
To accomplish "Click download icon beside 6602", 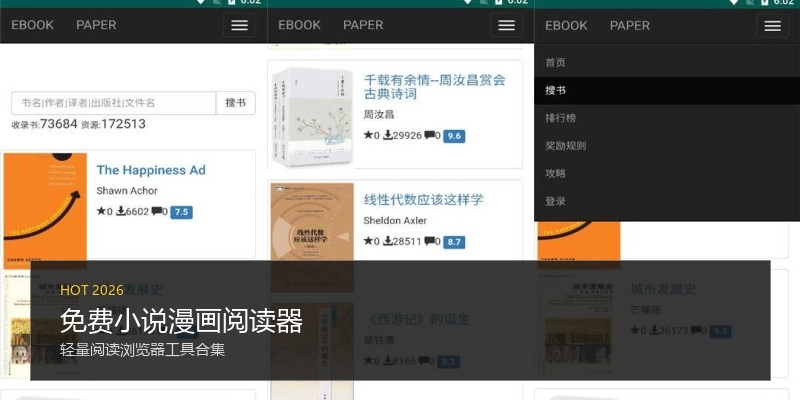I will 120,211.
